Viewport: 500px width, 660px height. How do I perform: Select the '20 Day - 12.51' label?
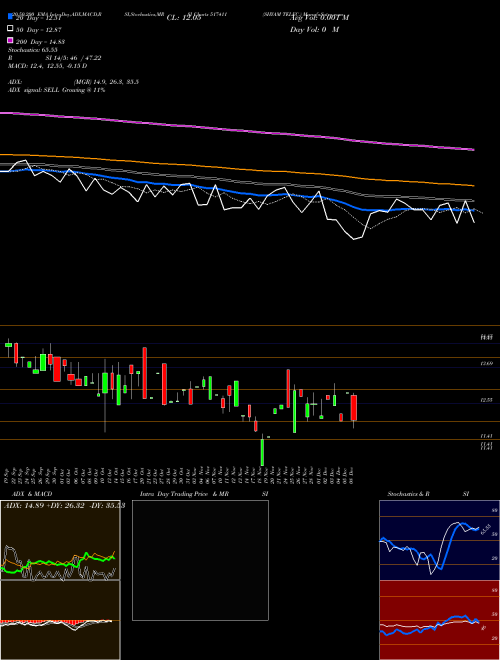(x=38, y=18)
